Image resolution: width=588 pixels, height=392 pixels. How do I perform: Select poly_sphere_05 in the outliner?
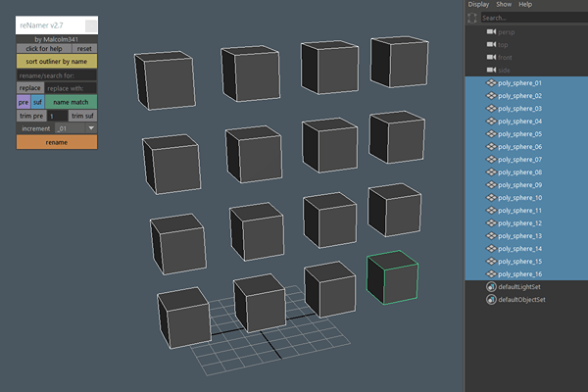(519, 134)
